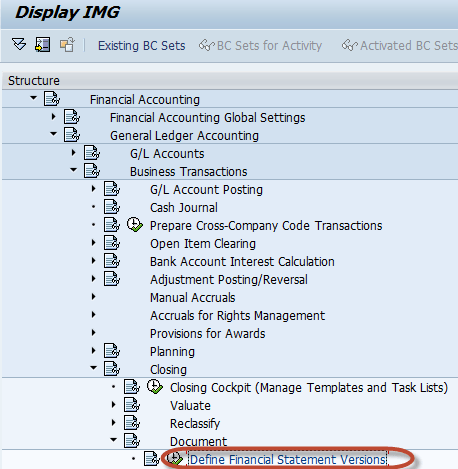Image resolution: width=458 pixels, height=469 pixels.
Task: Select Closing Cockpit (Manage Templates and Task Lists)
Action: point(309,388)
